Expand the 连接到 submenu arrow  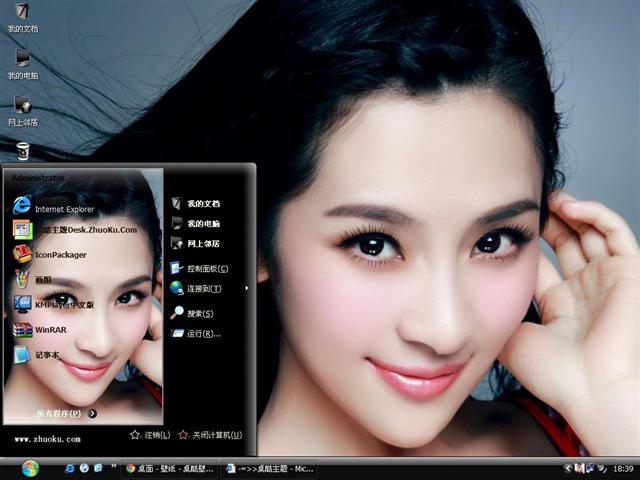pos(247,288)
